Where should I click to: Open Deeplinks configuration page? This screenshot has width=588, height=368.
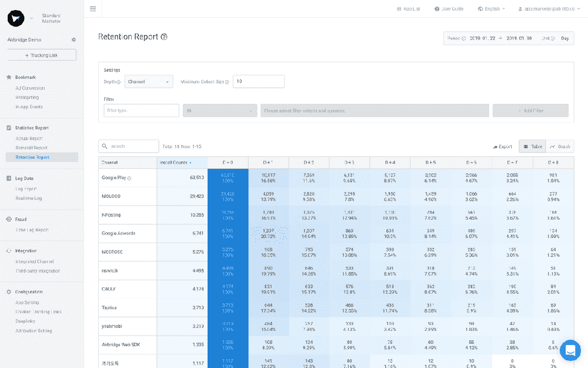(x=25, y=321)
